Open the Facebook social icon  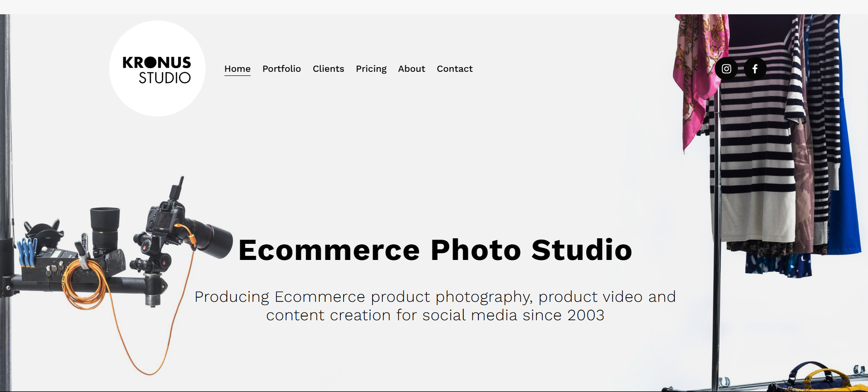click(755, 69)
